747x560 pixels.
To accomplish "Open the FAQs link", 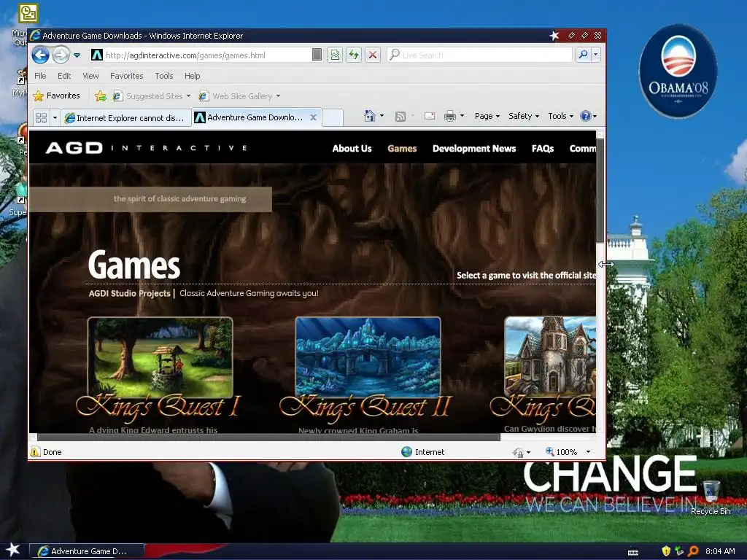I will (543, 149).
